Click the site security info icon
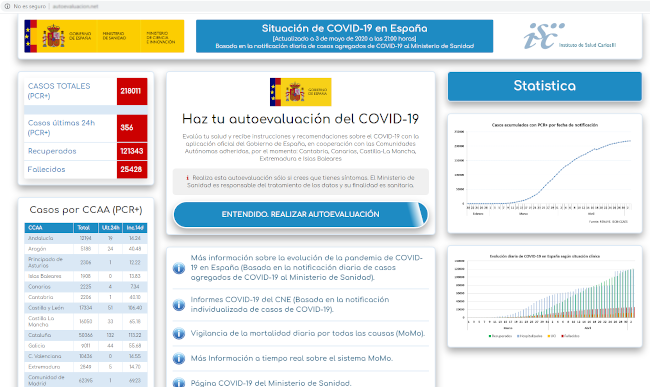The image size is (650, 387). 7,6
